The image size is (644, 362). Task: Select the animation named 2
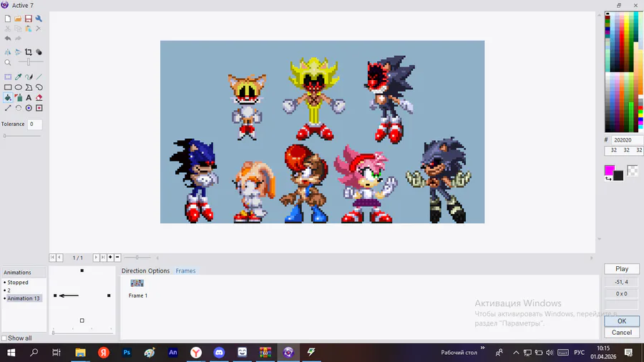(x=9, y=290)
